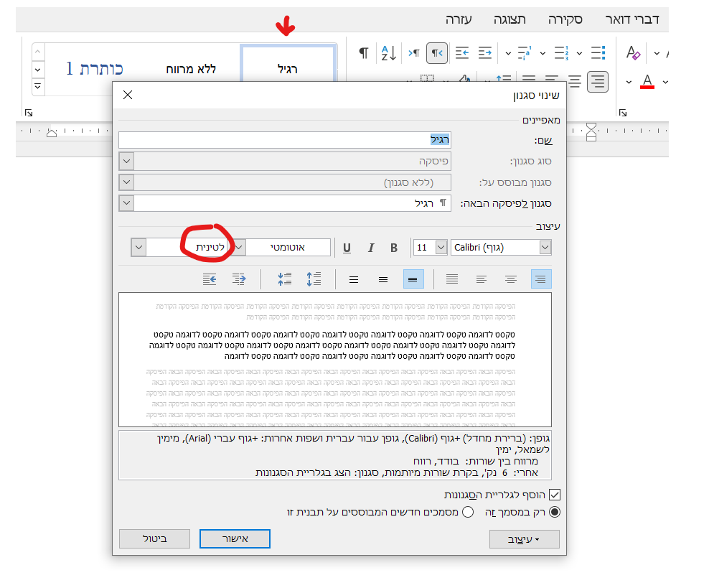Open the סגנון לפיסקה הבאה dropdown
The height and width of the screenshot is (588, 709).
[126, 203]
